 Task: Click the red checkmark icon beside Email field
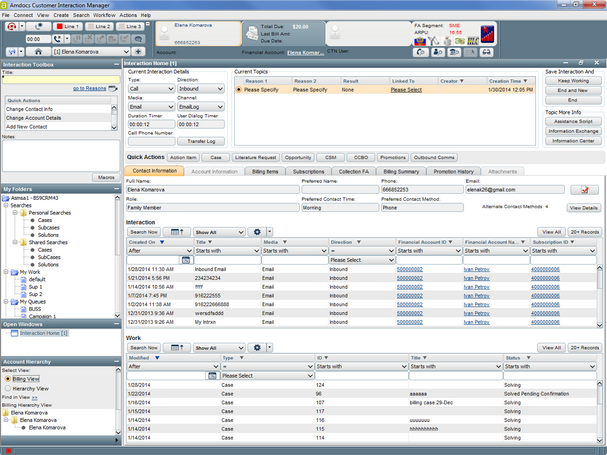point(585,190)
